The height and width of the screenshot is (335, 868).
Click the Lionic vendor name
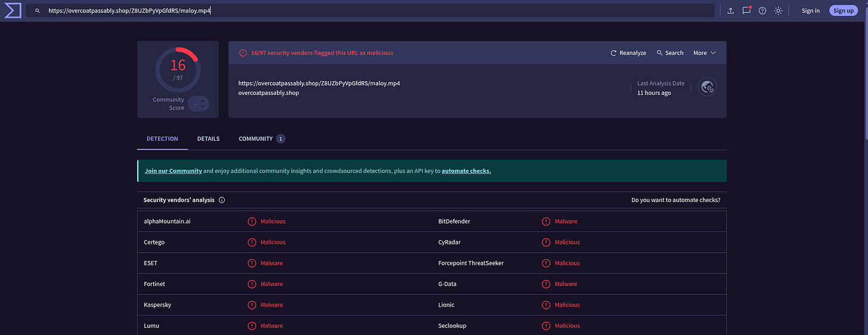(447, 305)
